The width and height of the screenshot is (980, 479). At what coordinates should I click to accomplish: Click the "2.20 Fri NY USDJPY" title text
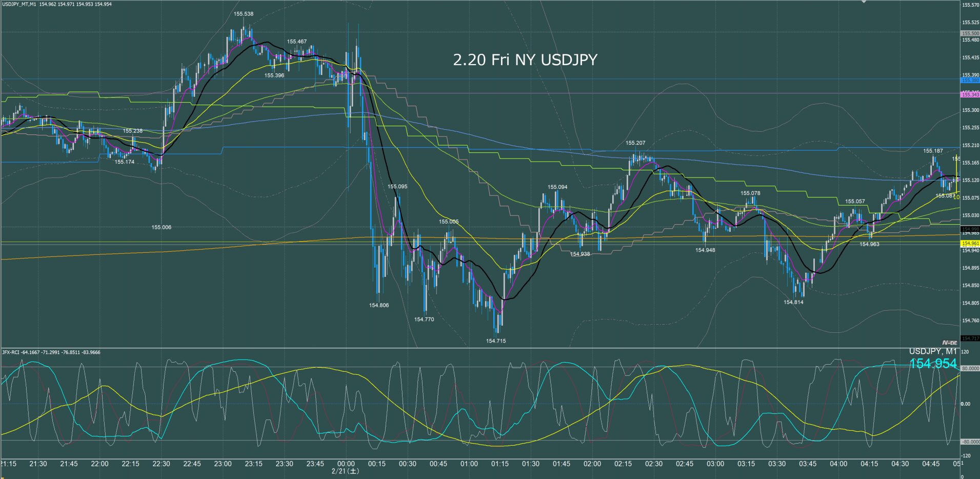tap(525, 60)
